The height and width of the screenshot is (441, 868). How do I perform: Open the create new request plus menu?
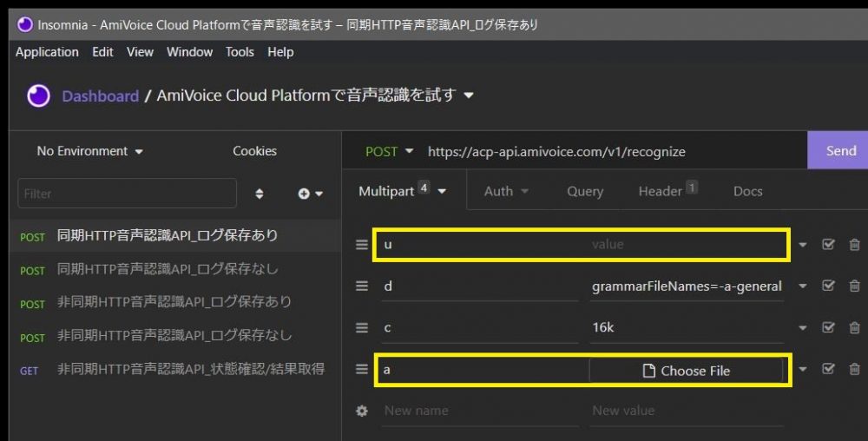click(x=310, y=194)
